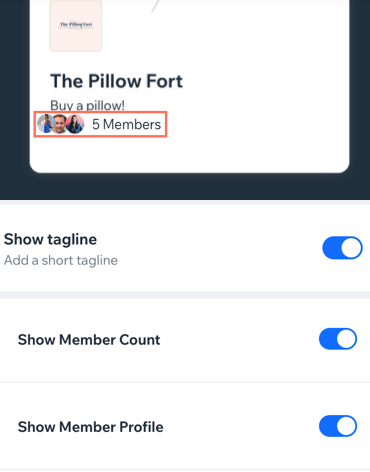
Task: Select the red-outlined members highlight box
Action: coord(100,124)
